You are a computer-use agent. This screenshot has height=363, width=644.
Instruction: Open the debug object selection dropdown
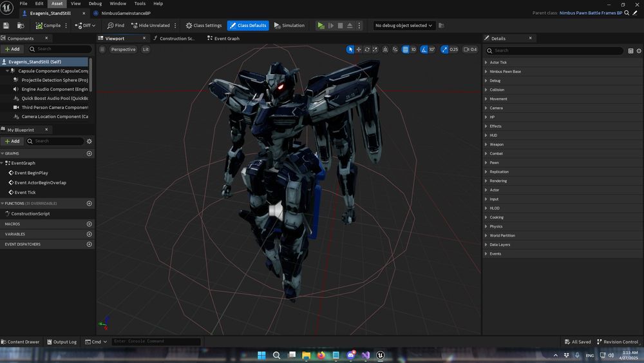click(x=404, y=26)
